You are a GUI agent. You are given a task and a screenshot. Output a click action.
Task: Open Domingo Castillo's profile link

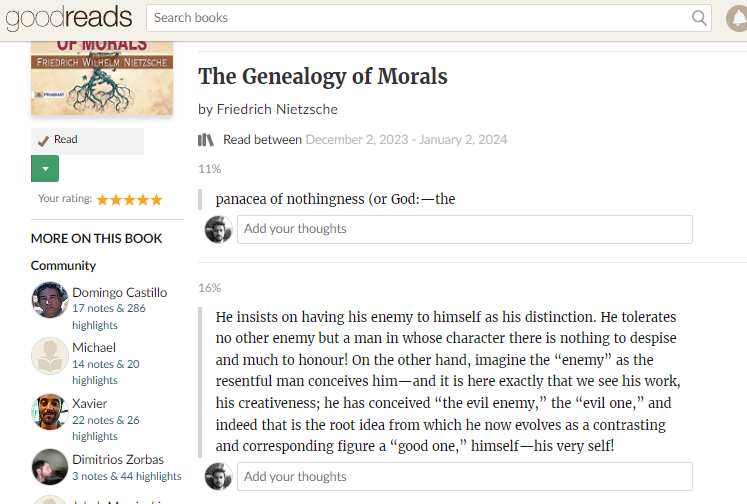(x=119, y=292)
